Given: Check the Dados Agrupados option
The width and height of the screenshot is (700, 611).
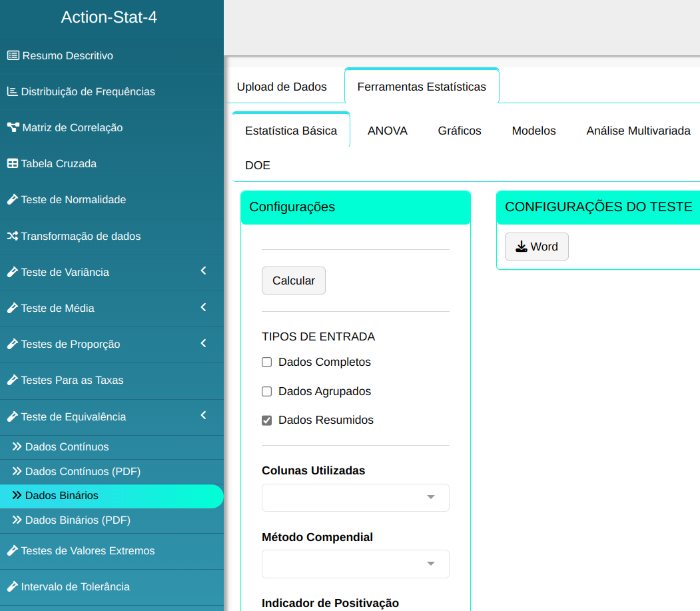Looking at the screenshot, I should click(x=267, y=392).
